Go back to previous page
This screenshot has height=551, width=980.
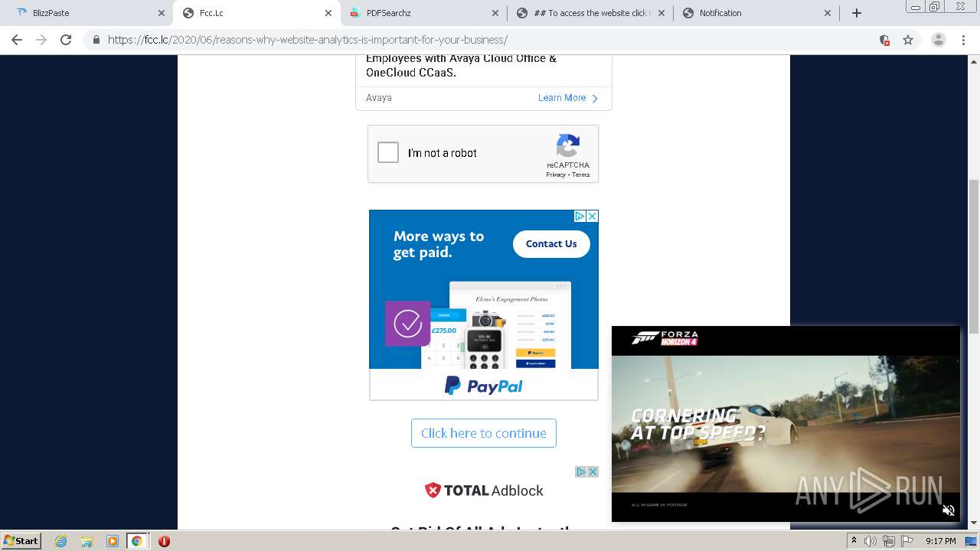point(17,40)
